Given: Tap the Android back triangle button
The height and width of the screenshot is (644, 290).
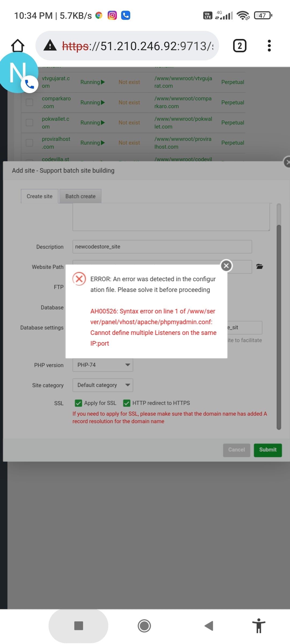Looking at the screenshot, I should click(209, 626).
